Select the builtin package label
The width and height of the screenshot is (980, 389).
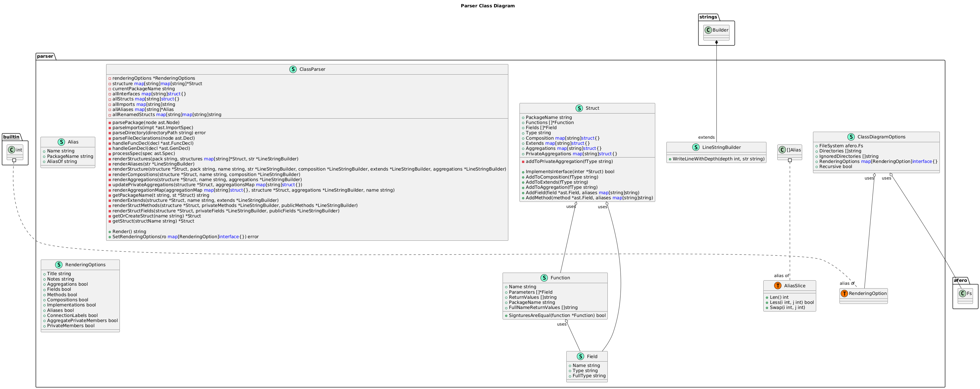pyautogui.click(x=11, y=137)
